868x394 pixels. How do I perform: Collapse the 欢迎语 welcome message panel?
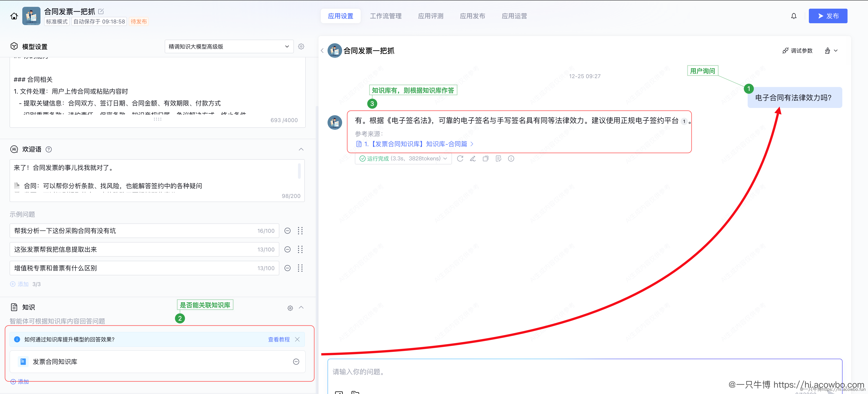301,149
